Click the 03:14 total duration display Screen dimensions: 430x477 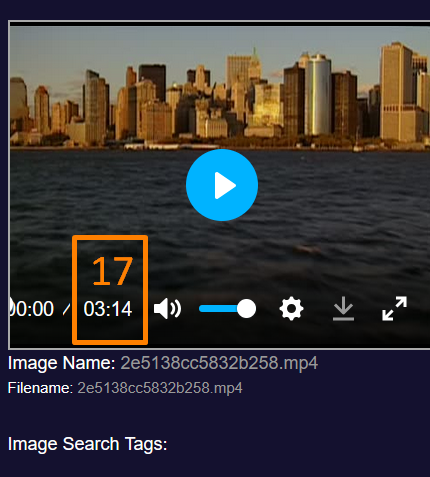click(108, 309)
